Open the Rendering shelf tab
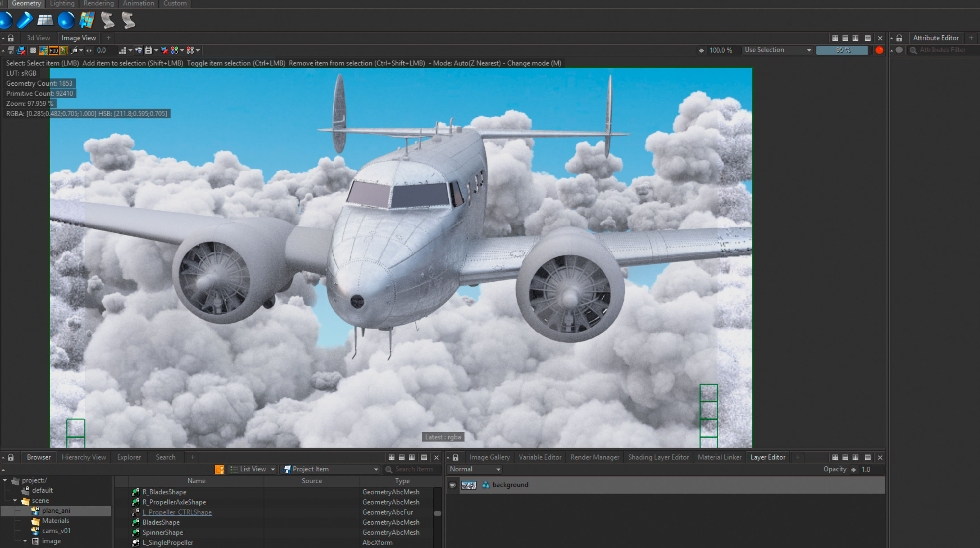 point(98,4)
